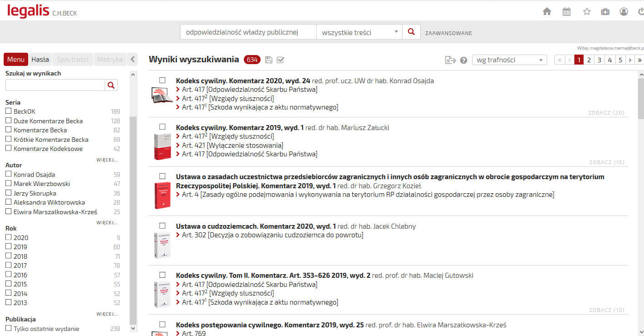
Task: Jump to last results page arrow
Action: [x=639, y=60]
